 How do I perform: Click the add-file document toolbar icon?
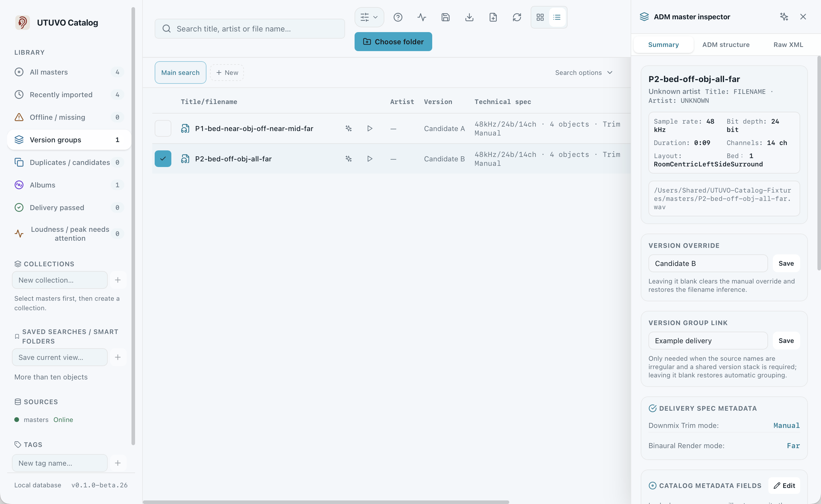pos(493,17)
